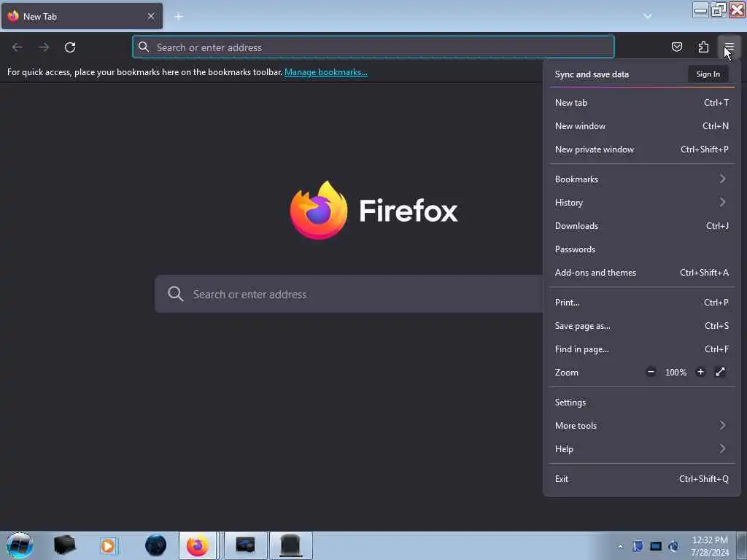The image size is (747, 560).
Task: Open Sync and save data
Action: pyautogui.click(x=592, y=74)
